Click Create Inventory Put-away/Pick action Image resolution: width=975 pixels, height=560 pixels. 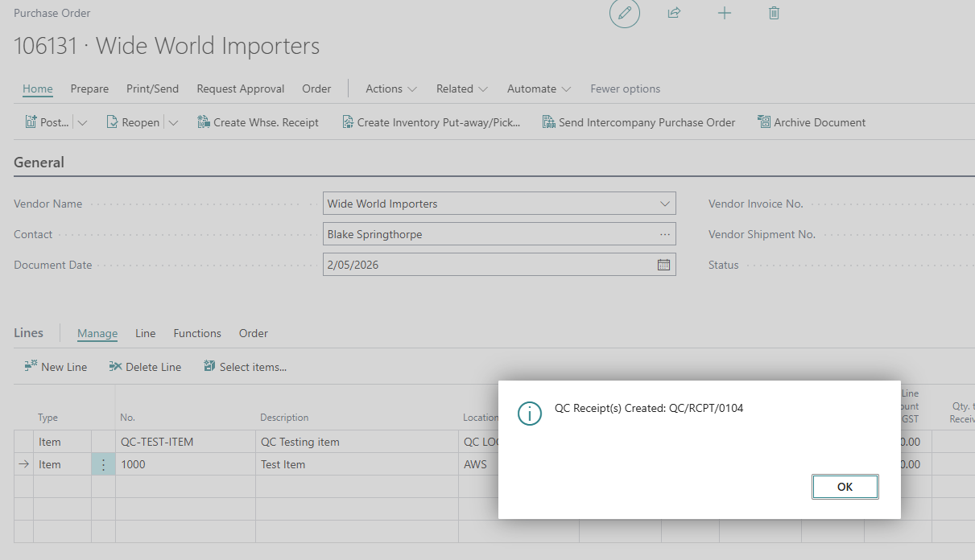tap(431, 122)
